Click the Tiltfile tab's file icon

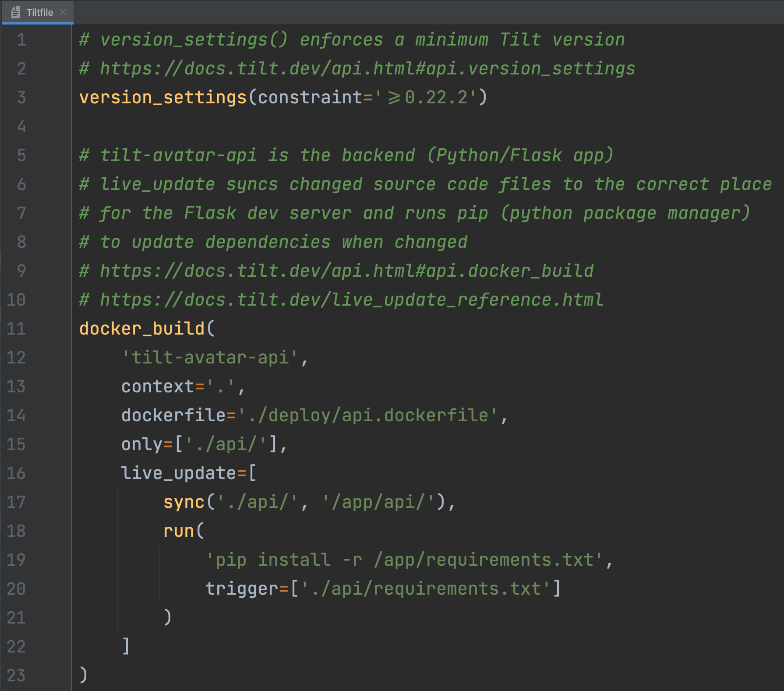click(x=16, y=12)
